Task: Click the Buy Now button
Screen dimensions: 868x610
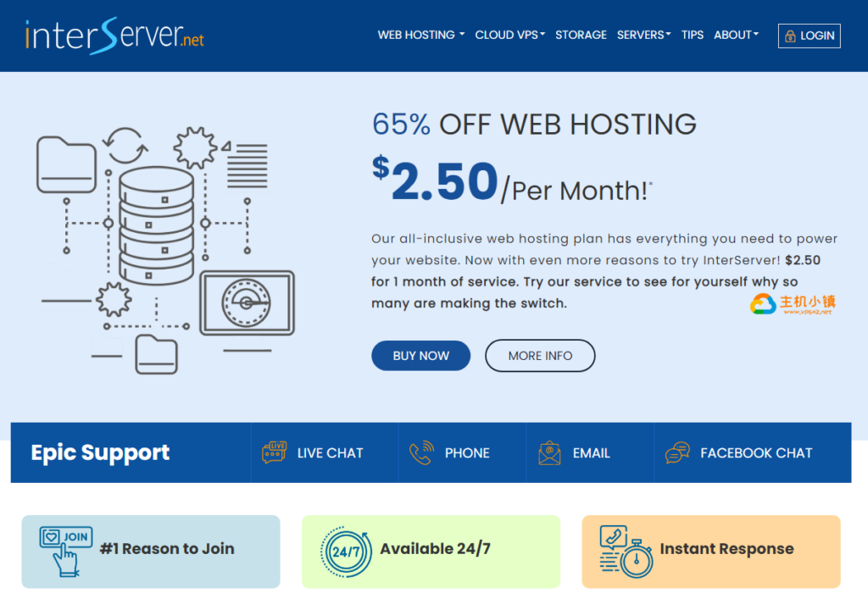Action: tap(420, 355)
